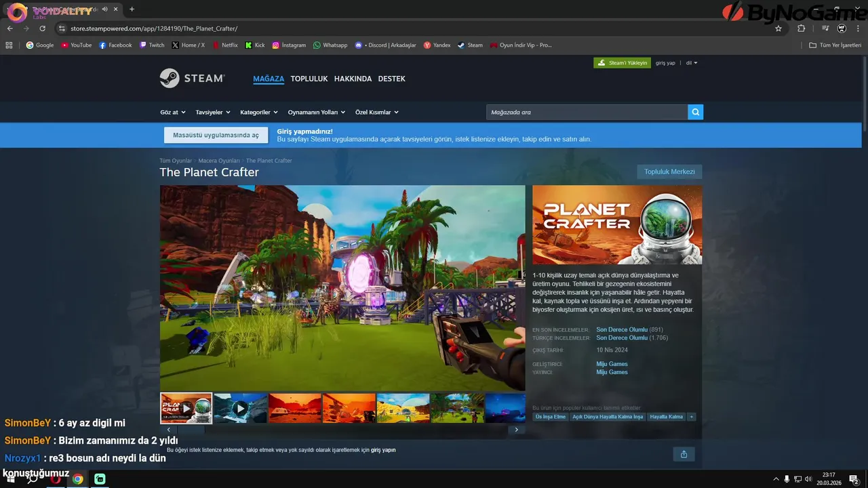The image size is (868, 488).
Task: Open the Whatsapp bookmark
Action: [x=330, y=45]
